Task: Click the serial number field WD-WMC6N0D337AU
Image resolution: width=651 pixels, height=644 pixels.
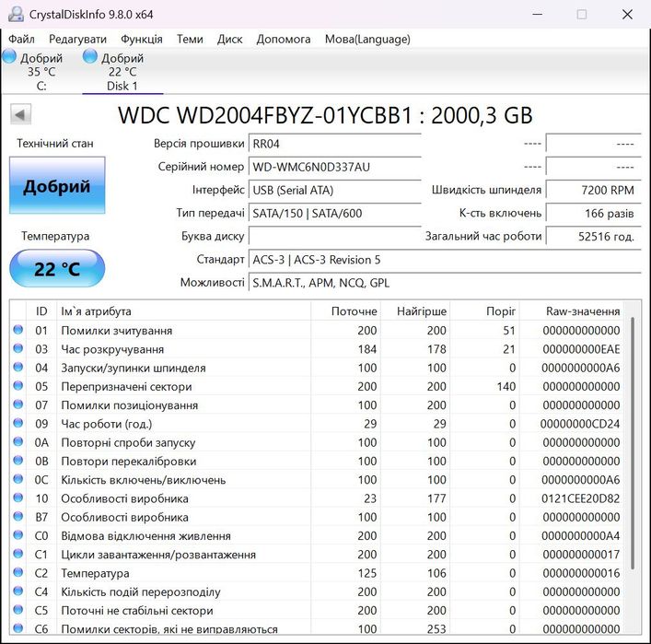Action: click(334, 167)
